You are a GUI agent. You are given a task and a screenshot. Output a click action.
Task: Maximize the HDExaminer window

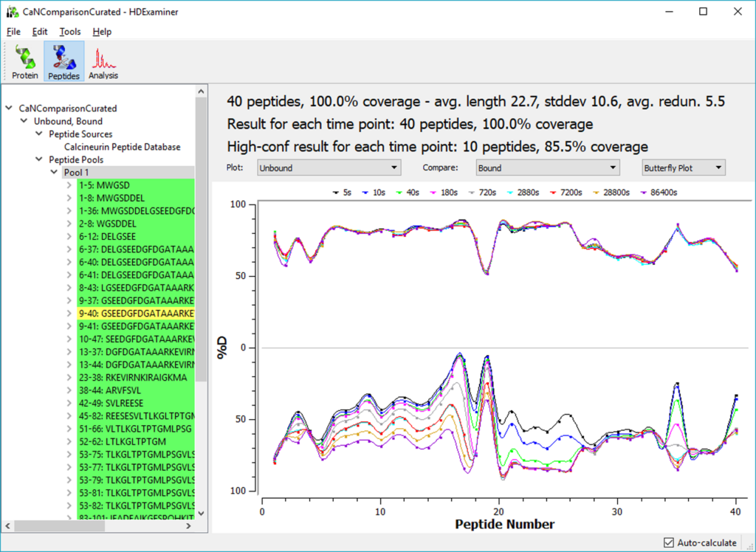click(703, 12)
